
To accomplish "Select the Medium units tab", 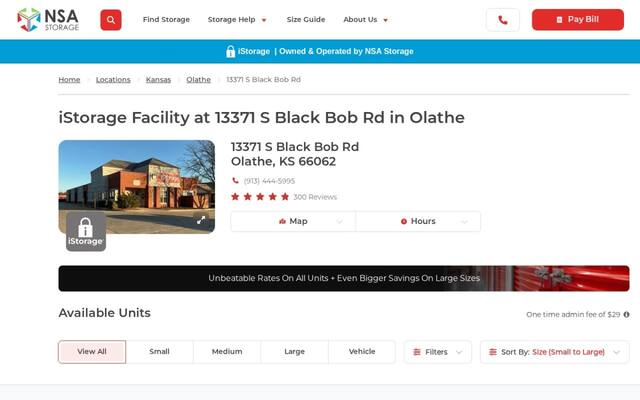I will click(227, 352).
